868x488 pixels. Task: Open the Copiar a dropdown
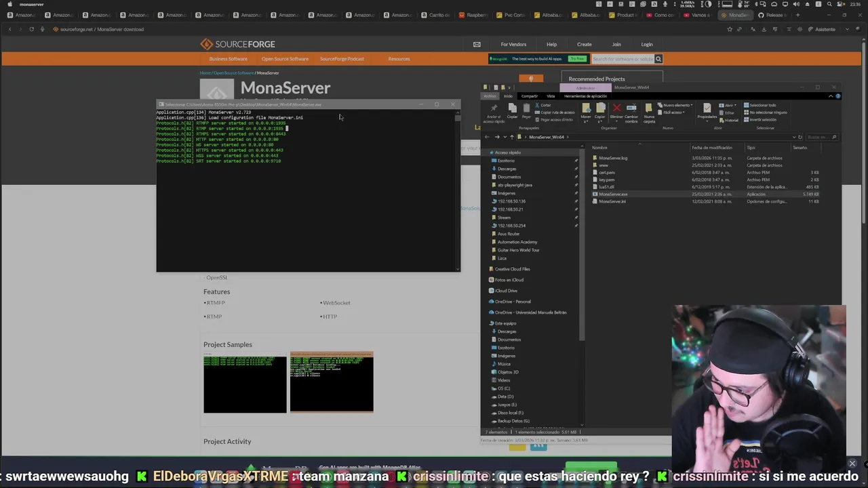pyautogui.click(x=600, y=112)
